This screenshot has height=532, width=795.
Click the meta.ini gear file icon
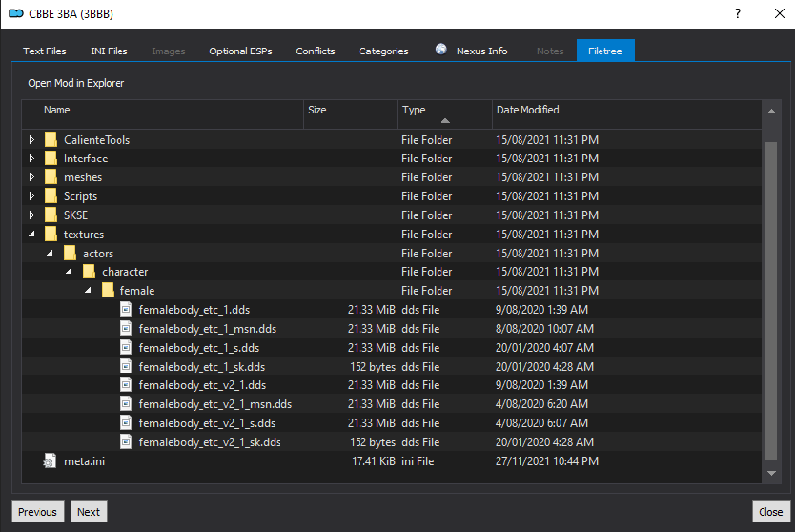[x=50, y=461]
